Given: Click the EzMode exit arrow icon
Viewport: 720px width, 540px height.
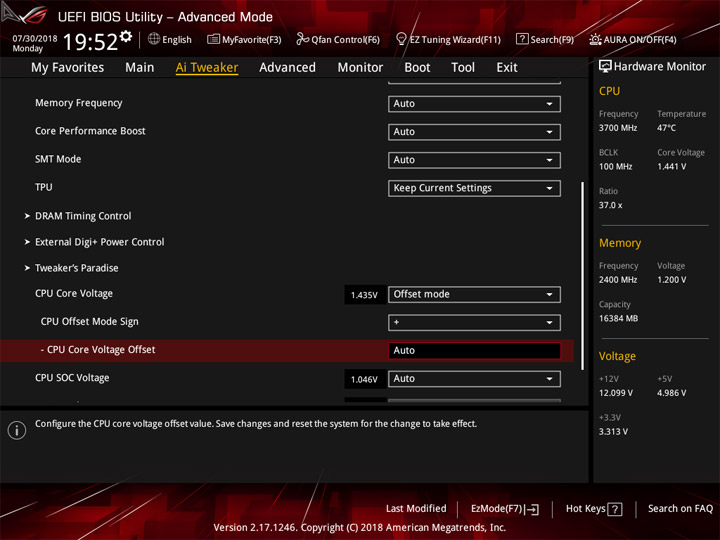Looking at the screenshot, I should pyautogui.click(x=533, y=509).
